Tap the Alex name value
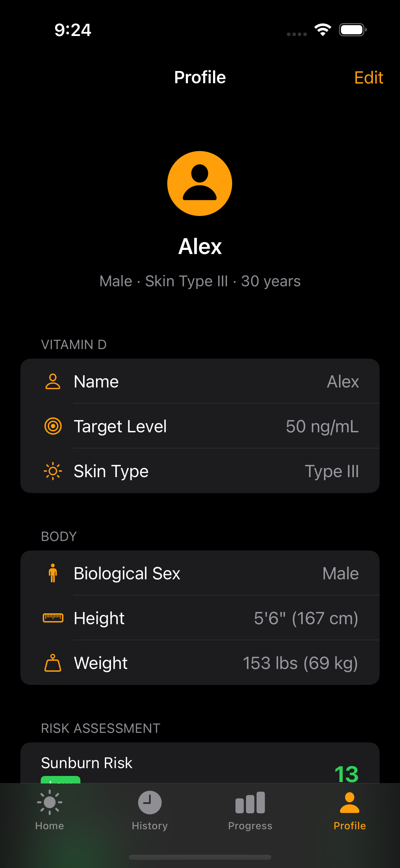This screenshot has height=868, width=400. pos(343,381)
